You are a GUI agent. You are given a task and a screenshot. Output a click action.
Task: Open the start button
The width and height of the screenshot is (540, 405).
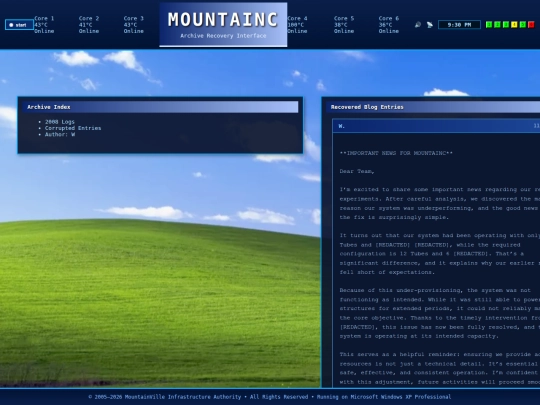[x=19, y=25]
